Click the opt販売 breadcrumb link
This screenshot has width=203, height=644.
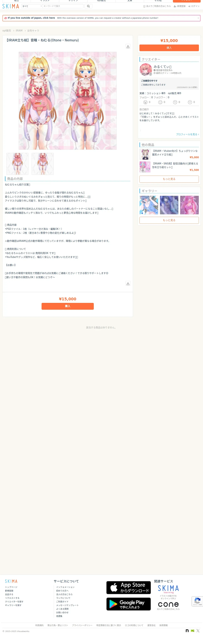point(7,30)
